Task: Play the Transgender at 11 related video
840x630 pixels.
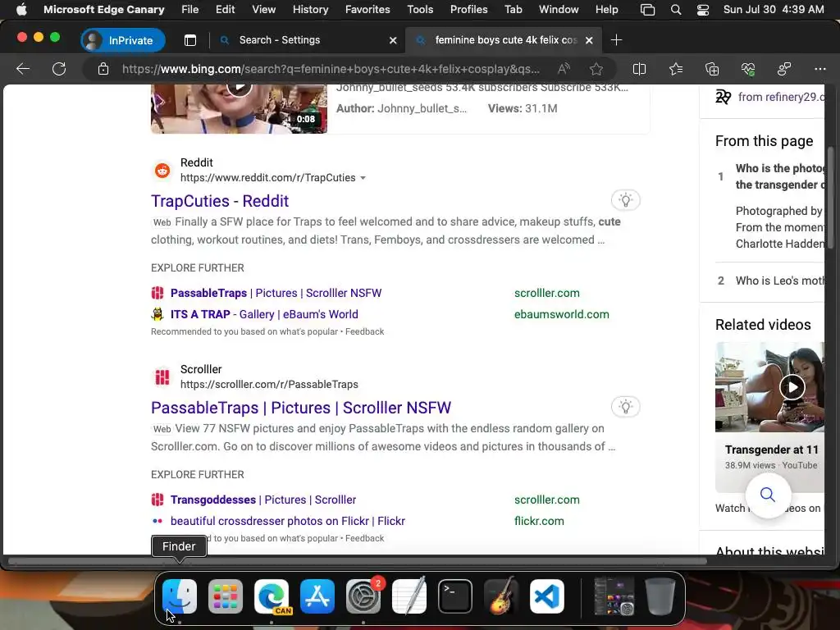Action: (792, 387)
